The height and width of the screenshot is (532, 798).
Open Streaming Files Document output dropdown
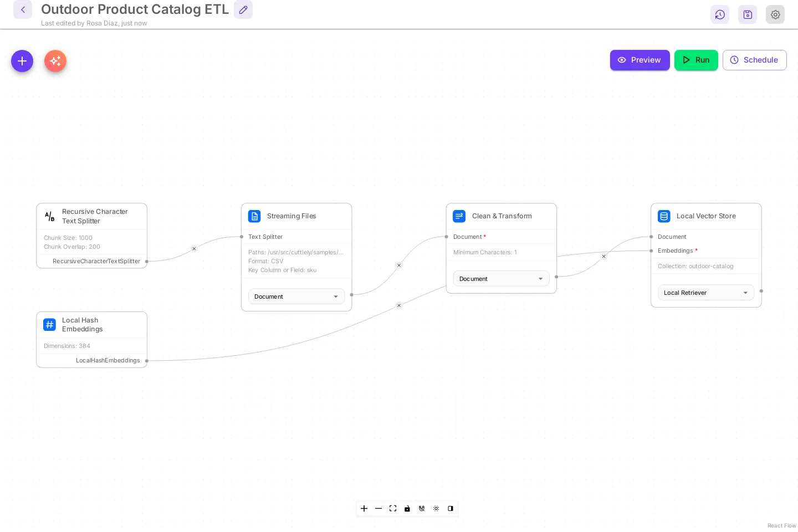296,296
